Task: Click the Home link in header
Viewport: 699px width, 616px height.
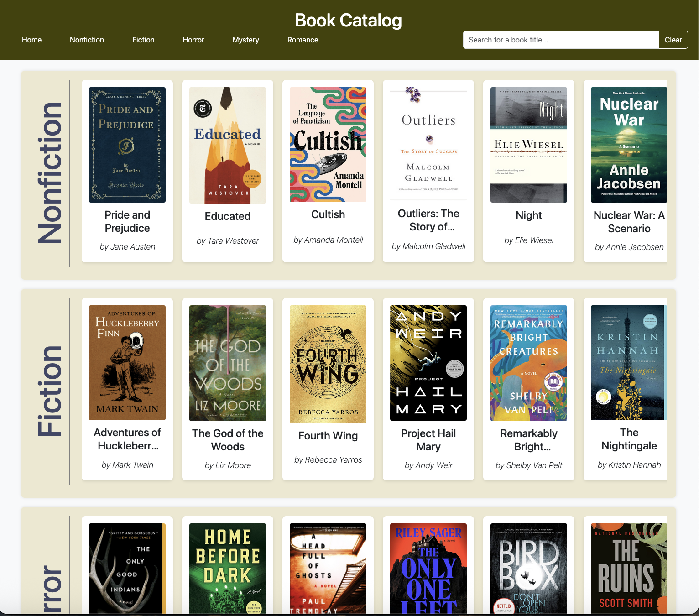Action: [31, 40]
